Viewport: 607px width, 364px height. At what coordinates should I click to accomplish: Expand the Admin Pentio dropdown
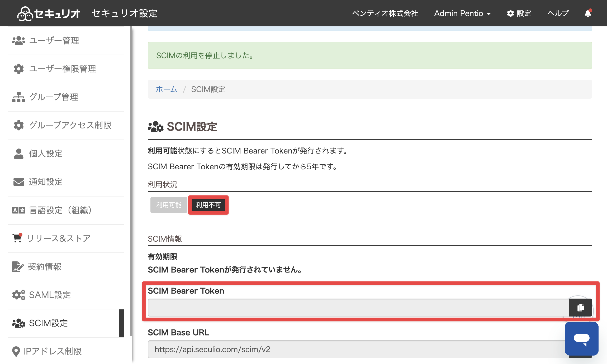tap(462, 13)
